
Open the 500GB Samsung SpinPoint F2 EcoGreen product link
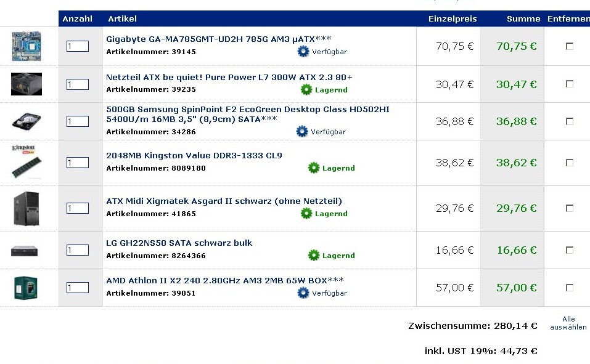coord(248,115)
